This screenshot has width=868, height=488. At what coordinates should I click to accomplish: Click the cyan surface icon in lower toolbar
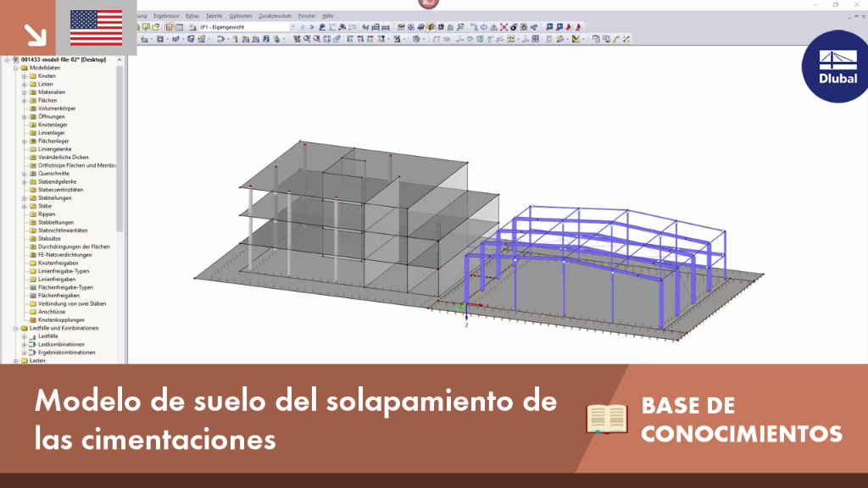470,39
